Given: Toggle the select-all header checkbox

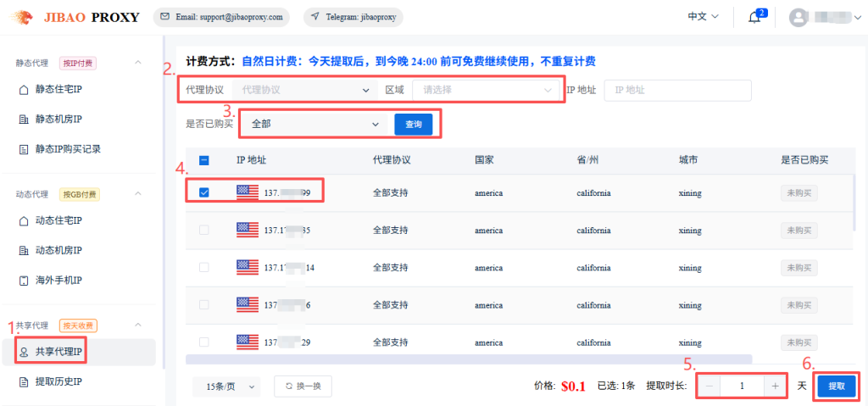Looking at the screenshot, I should point(203,159).
